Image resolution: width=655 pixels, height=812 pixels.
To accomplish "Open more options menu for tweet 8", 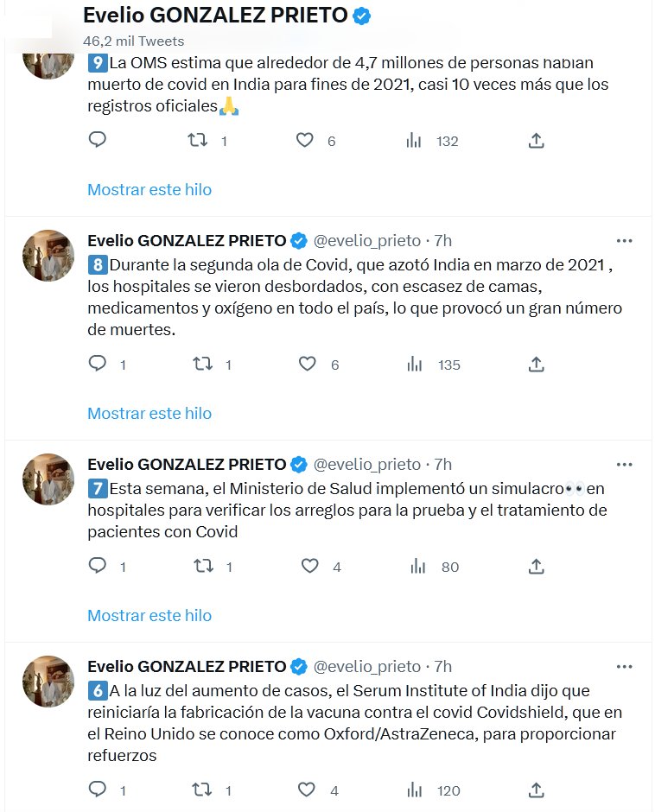I will tap(624, 240).
